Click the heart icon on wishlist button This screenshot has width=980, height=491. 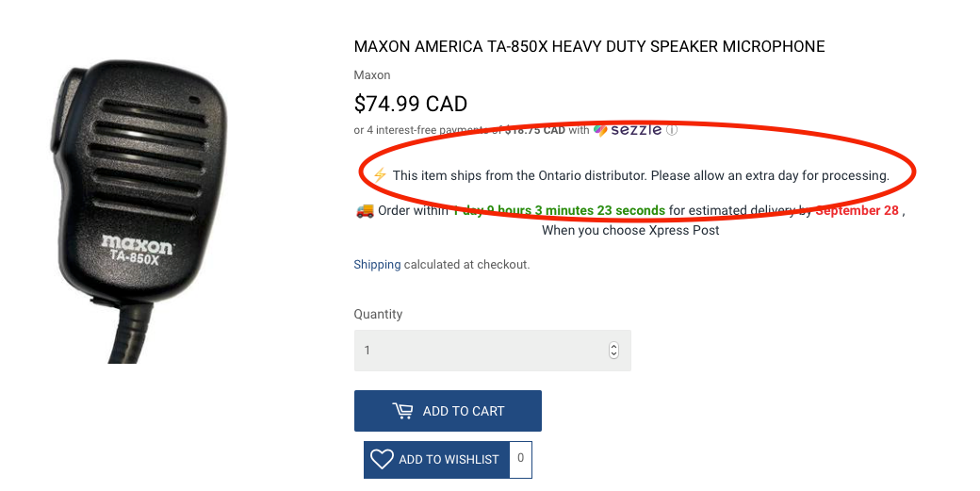pyautogui.click(x=382, y=459)
